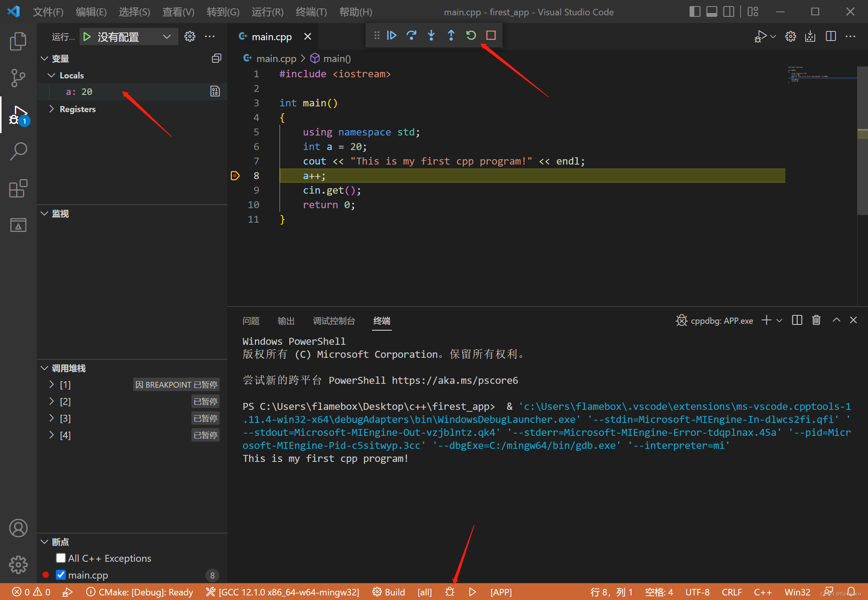Click the editor vertical scrollbar
This screenshot has width=868, height=600.
click(862, 141)
